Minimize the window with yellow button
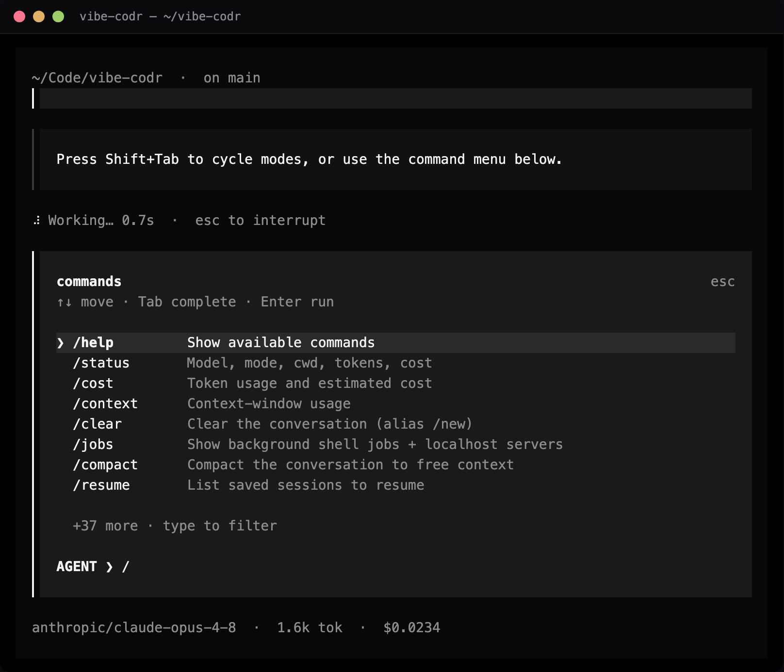Screen dimensions: 784x672 point(39,16)
